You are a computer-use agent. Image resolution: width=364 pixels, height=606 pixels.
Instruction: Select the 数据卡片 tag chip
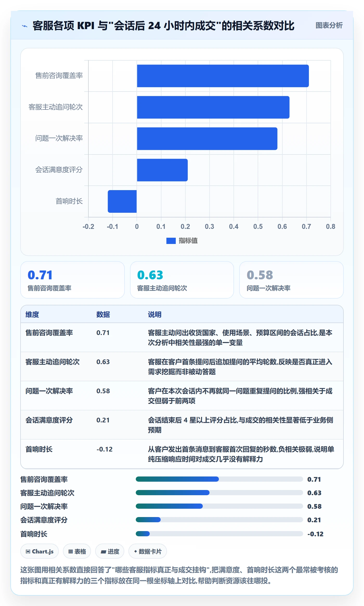pyautogui.click(x=148, y=551)
